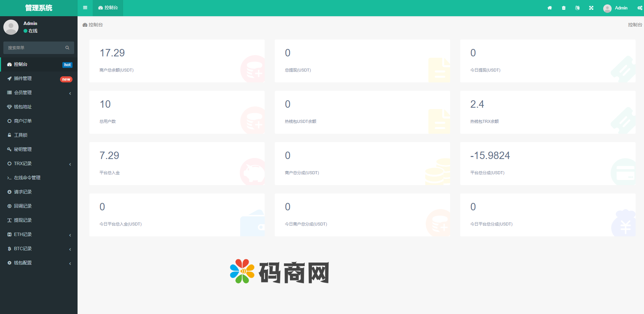
Task: Toggle sidebar with hamburger icon
Action: tap(85, 8)
